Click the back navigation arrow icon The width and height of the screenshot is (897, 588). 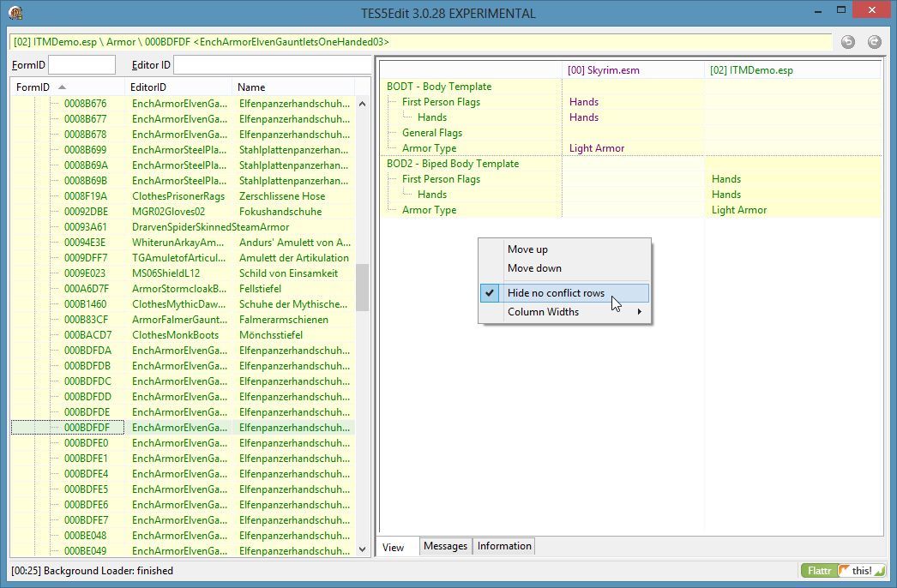point(848,42)
